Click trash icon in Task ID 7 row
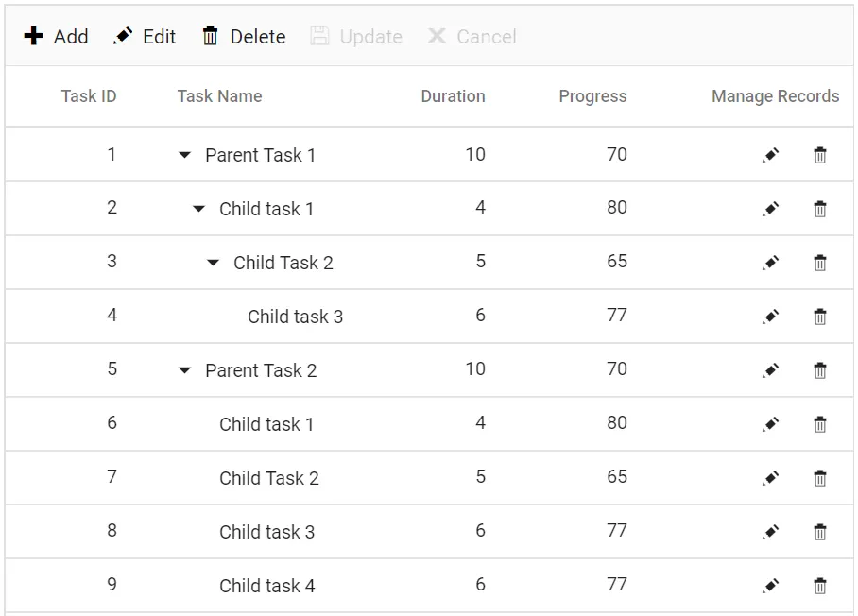This screenshot has width=858, height=616. pos(819,478)
